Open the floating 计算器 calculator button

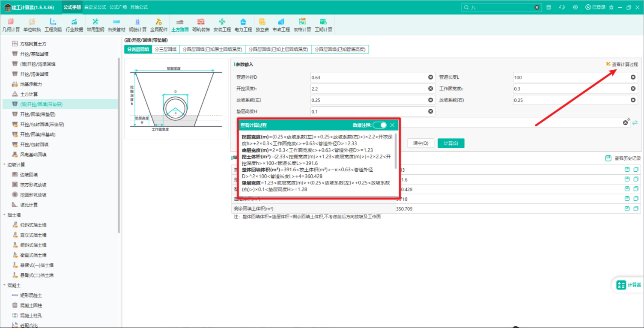[x=628, y=285]
